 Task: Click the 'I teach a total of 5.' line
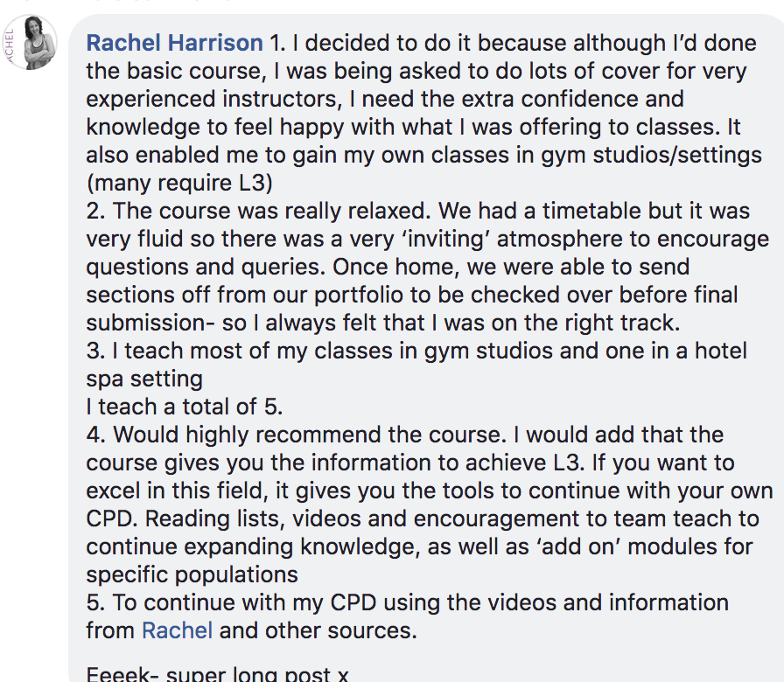[x=185, y=407]
